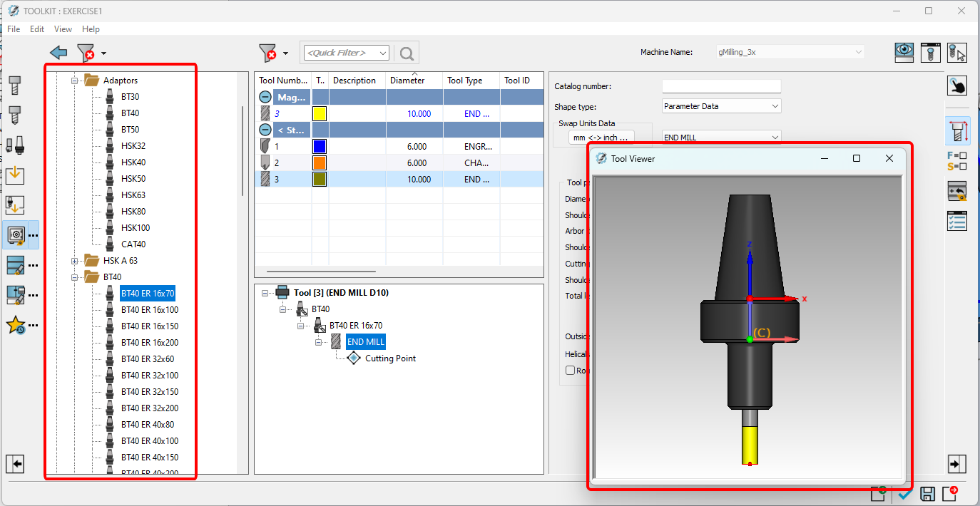This screenshot has width=980, height=506.
Task: Open the File menu
Action: (x=14, y=29)
